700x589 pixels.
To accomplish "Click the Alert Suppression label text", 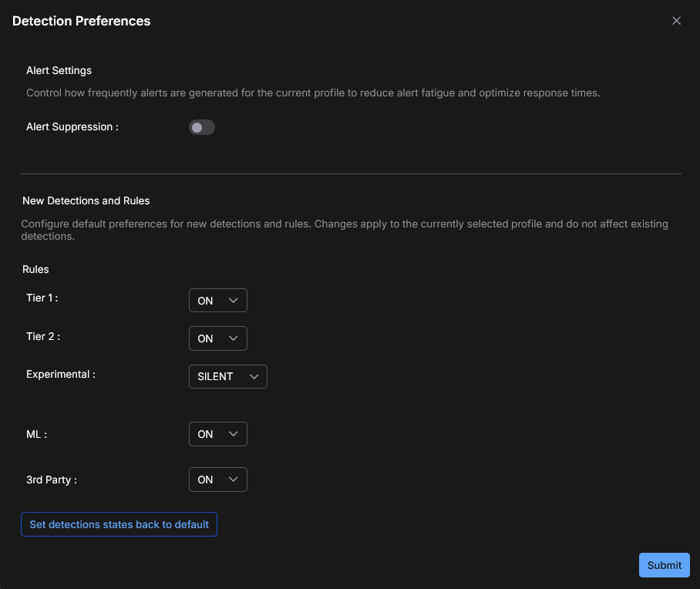I will click(x=72, y=127).
